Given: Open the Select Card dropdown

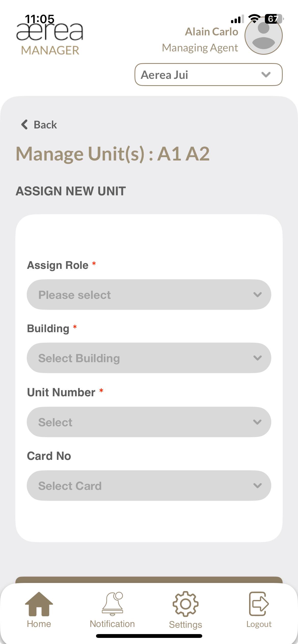Looking at the screenshot, I should point(149,486).
